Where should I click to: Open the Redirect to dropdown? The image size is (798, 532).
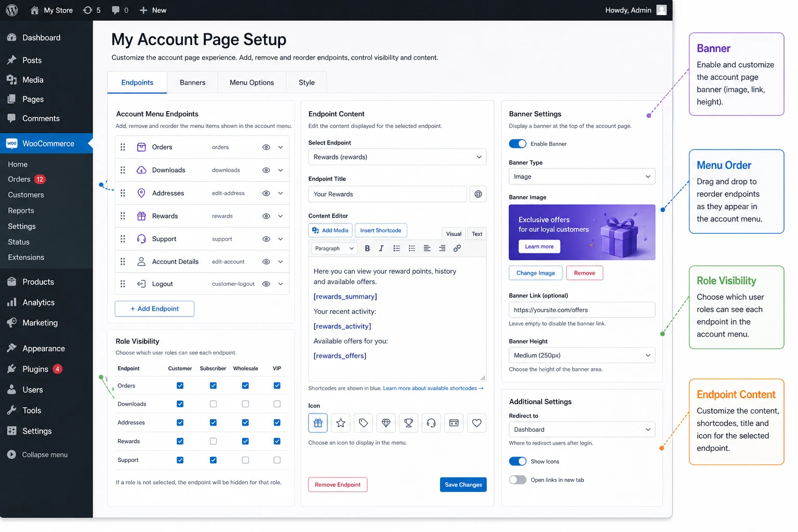[x=582, y=430]
